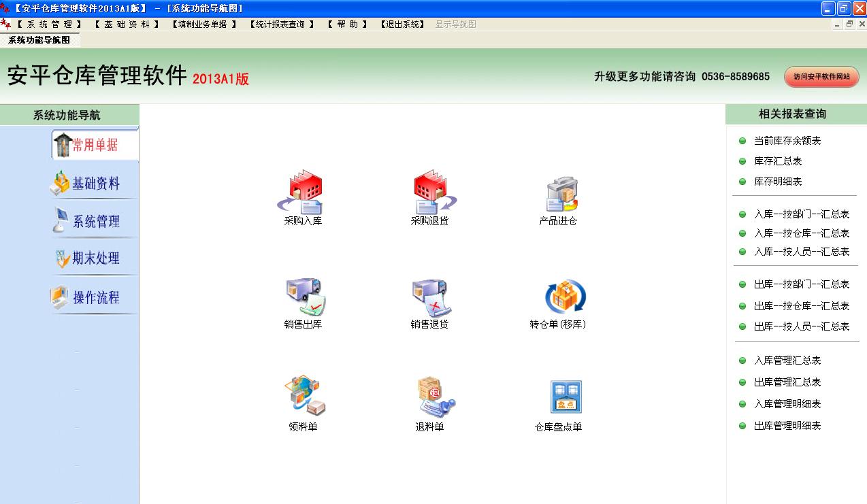Select the 系统管理 sidebar computer icon

click(60, 220)
